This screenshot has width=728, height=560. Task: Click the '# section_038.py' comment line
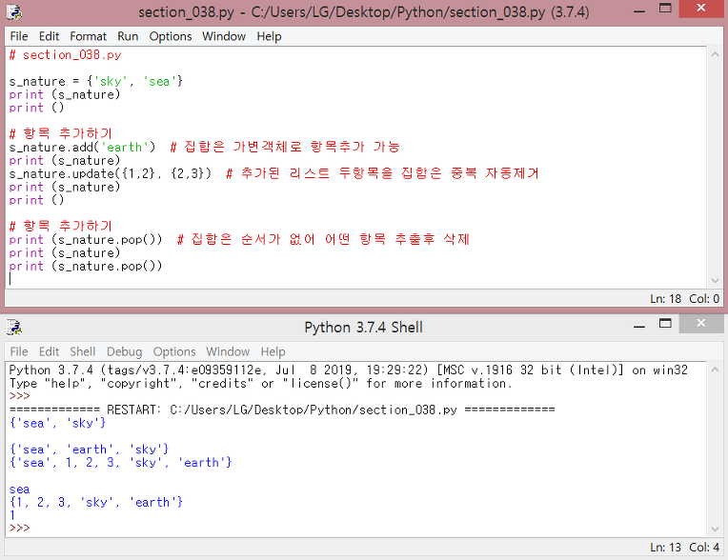[65, 54]
